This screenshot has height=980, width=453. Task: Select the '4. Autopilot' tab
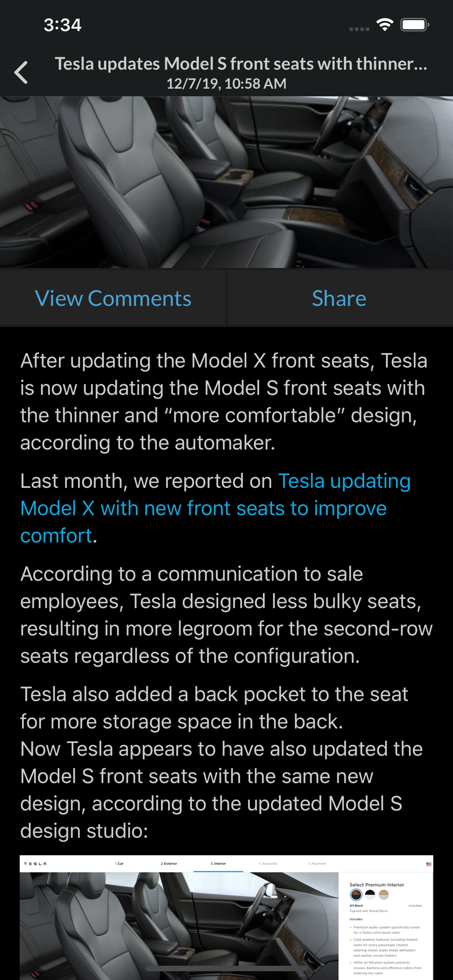268,863
